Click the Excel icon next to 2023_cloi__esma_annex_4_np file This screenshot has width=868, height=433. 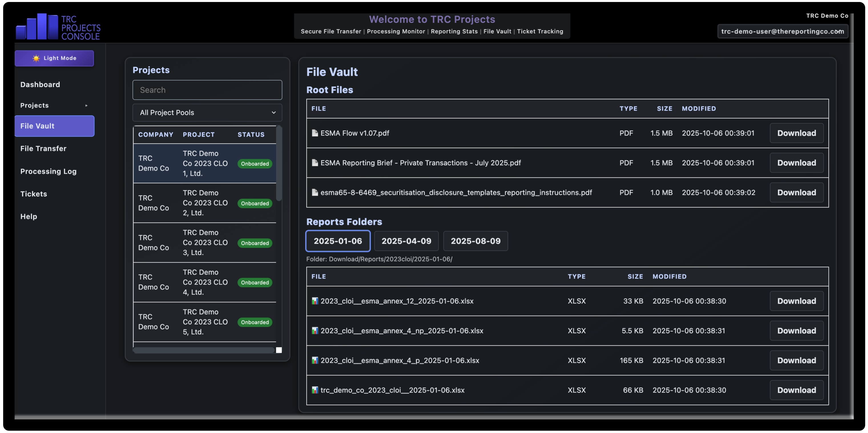pyautogui.click(x=315, y=331)
